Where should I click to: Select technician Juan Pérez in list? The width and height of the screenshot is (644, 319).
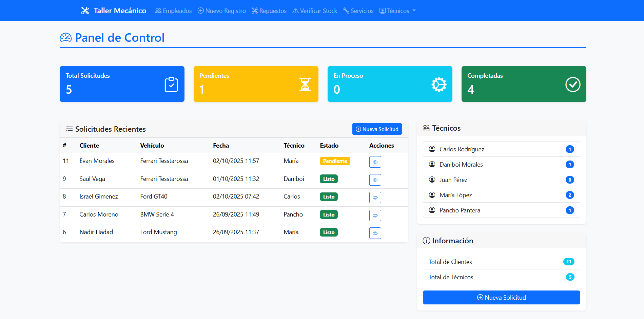(x=502, y=180)
